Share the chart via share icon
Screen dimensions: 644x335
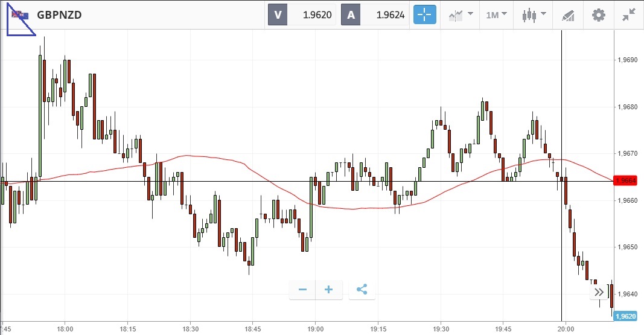pos(362,290)
